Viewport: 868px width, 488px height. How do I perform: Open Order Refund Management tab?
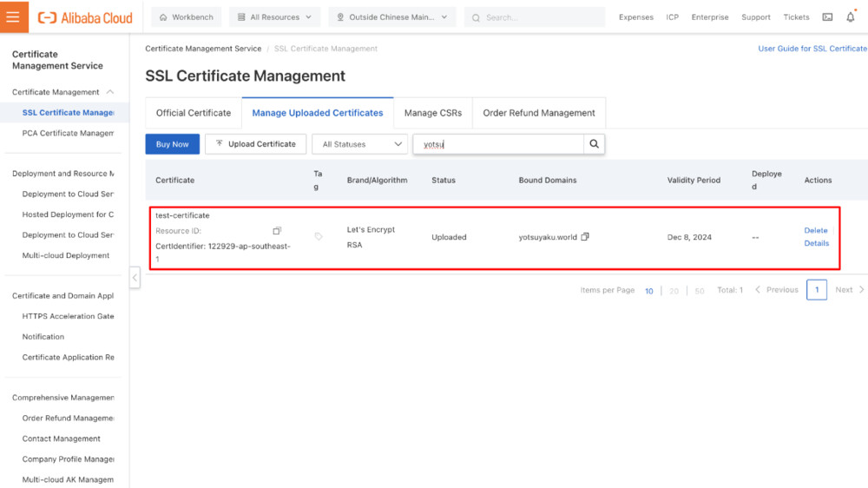539,113
